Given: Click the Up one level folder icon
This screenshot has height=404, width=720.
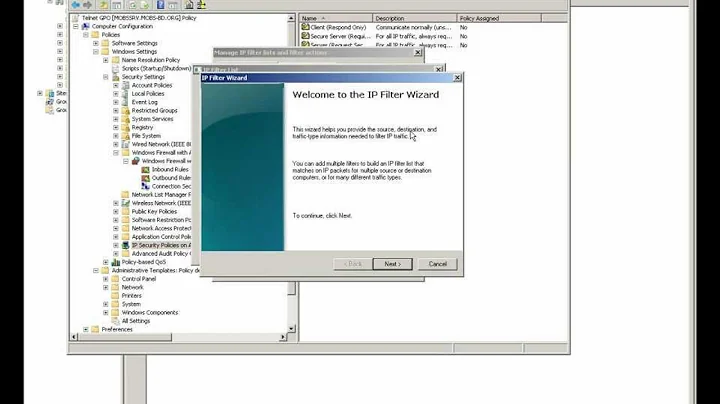Looking at the screenshot, I should [104, 5].
